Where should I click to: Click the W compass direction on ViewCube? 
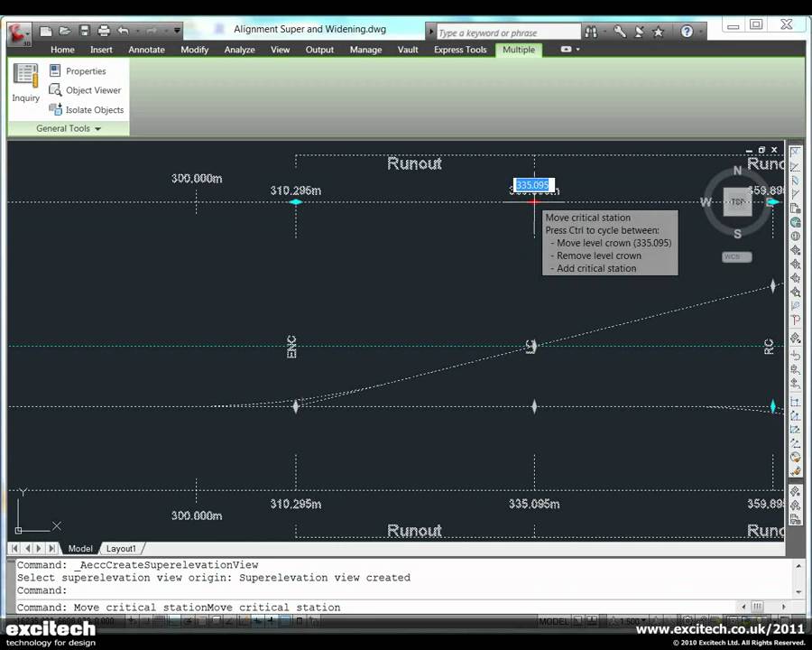tap(706, 202)
